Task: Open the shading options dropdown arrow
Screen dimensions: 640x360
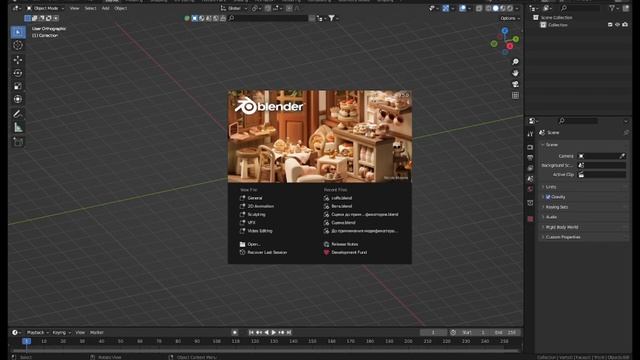Action: pyautogui.click(x=517, y=8)
